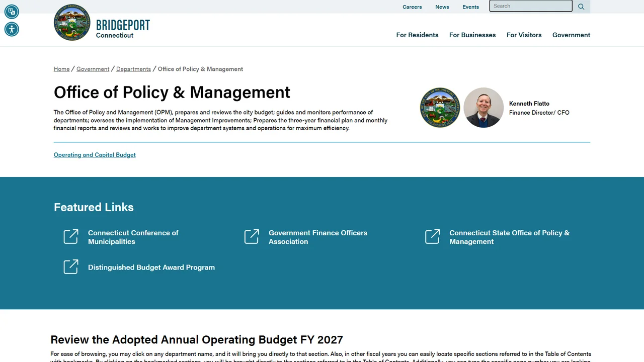This screenshot has width=644, height=362.
Task: Click Review the Adopted Annual Operating Budget heading
Action: tap(197, 340)
